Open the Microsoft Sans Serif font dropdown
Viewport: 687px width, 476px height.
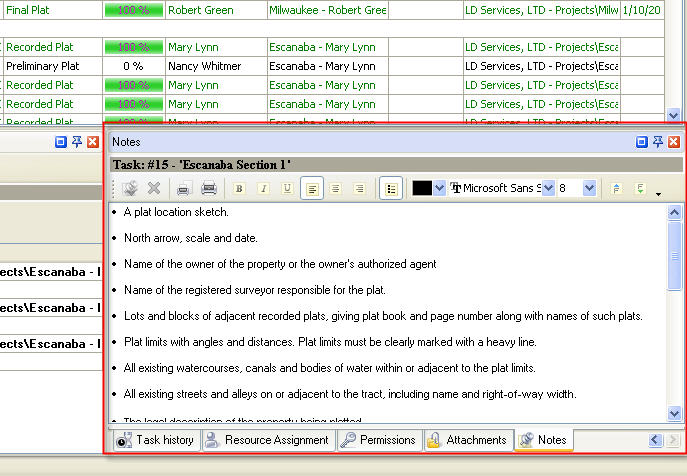547,188
